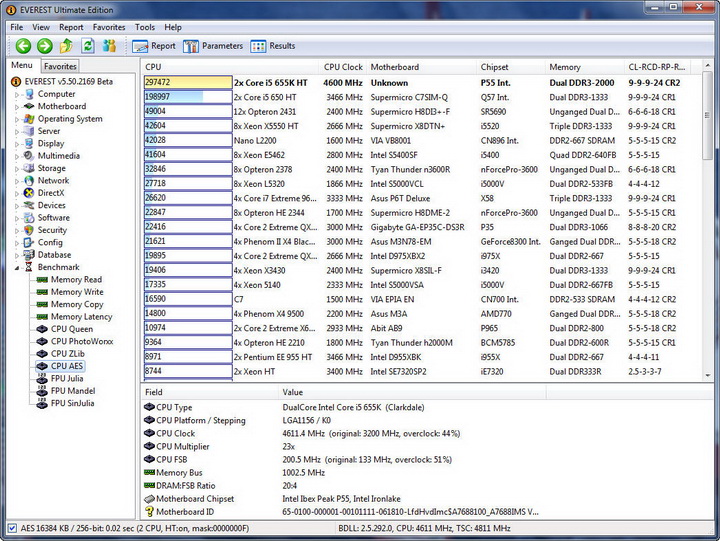Image resolution: width=720 pixels, height=541 pixels.
Task: Select the Network tree icon
Action: click(29, 180)
